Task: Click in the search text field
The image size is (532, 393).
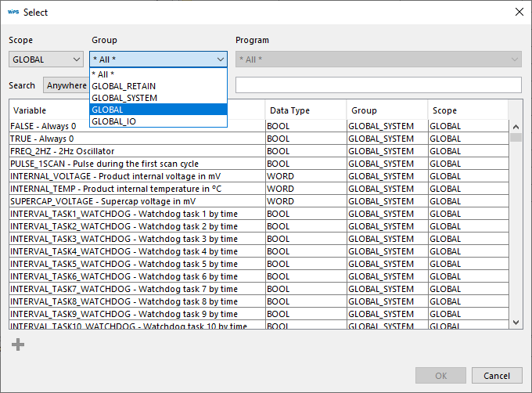Action: click(378, 85)
